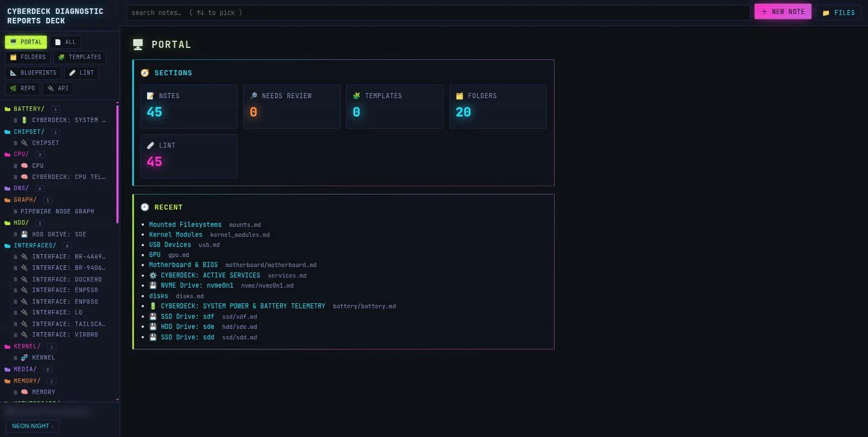
Task: Open the NEON-NIGHT theme selector
Action: click(x=33, y=426)
